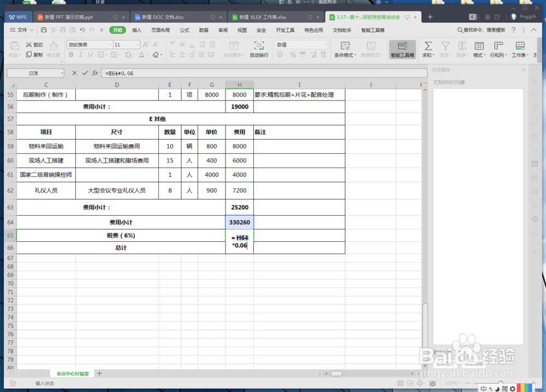Image resolution: width=546 pixels, height=392 pixels.
Task: Open the font size dropdown showing 11
Action: pos(138,45)
